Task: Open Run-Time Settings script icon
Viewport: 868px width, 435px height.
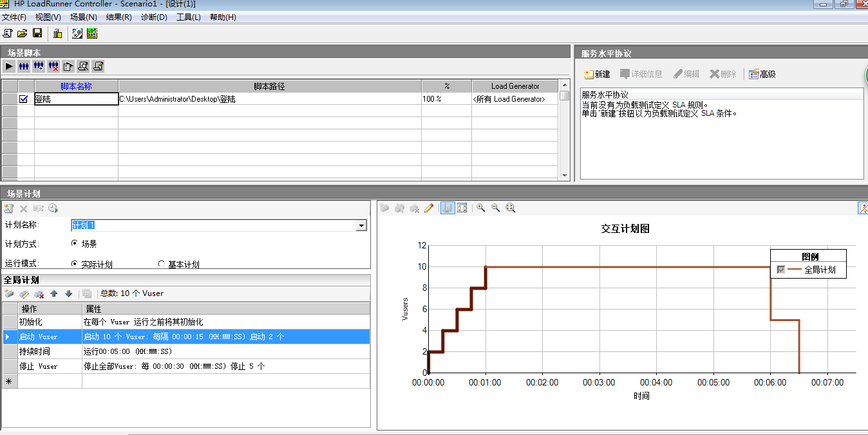Action: [x=68, y=66]
